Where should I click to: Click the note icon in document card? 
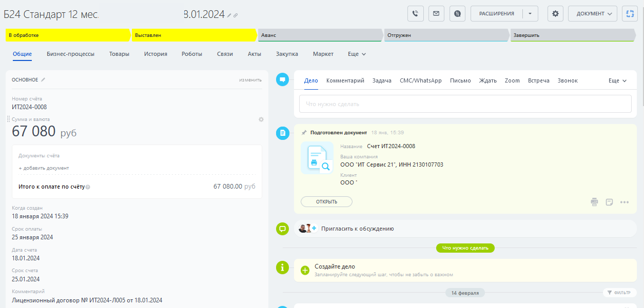coord(610,202)
